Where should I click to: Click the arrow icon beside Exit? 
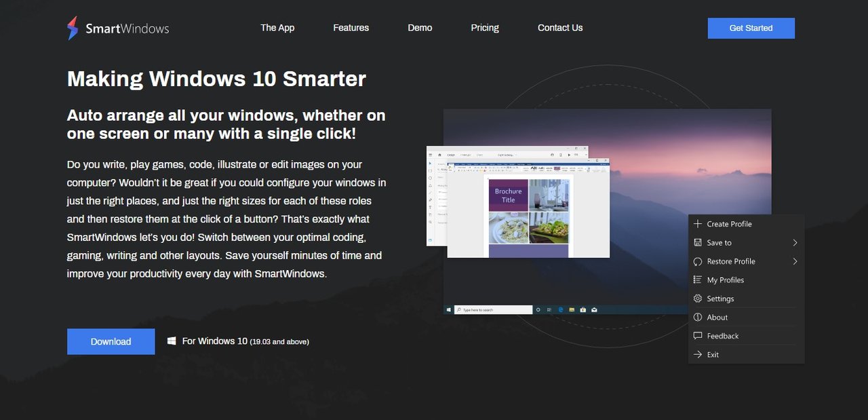[x=698, y=354]
